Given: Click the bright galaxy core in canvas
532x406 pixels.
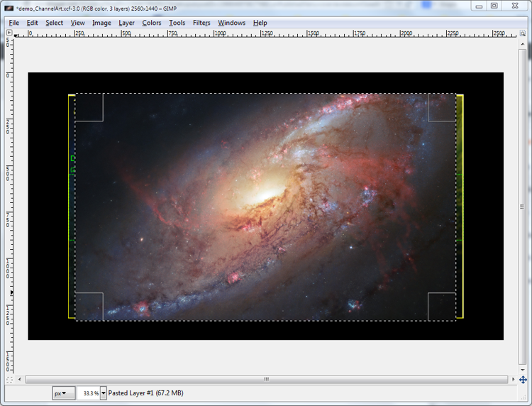Looking at the screenshot, I should (x=266, y=195).
